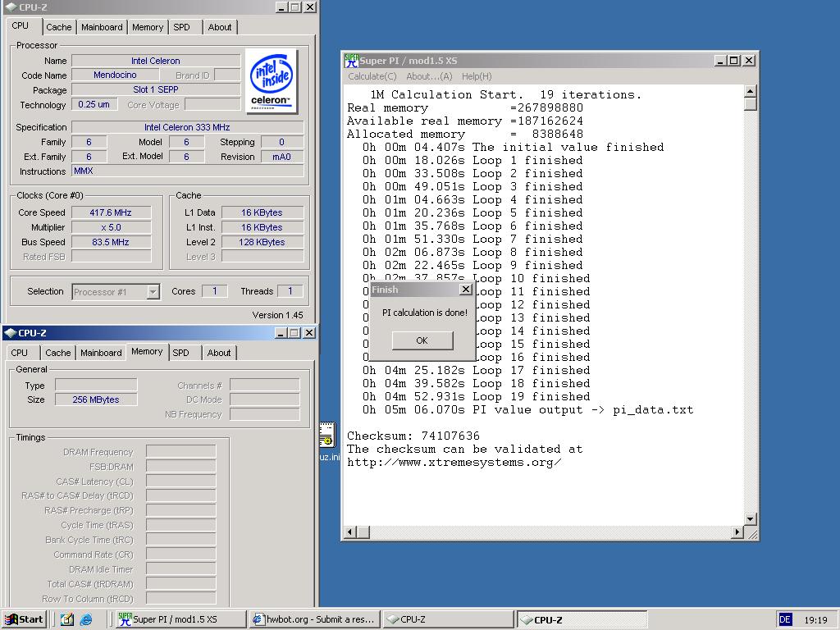Click the Revision mA0 value
The image size is (840, 630).
pos(282,157)
